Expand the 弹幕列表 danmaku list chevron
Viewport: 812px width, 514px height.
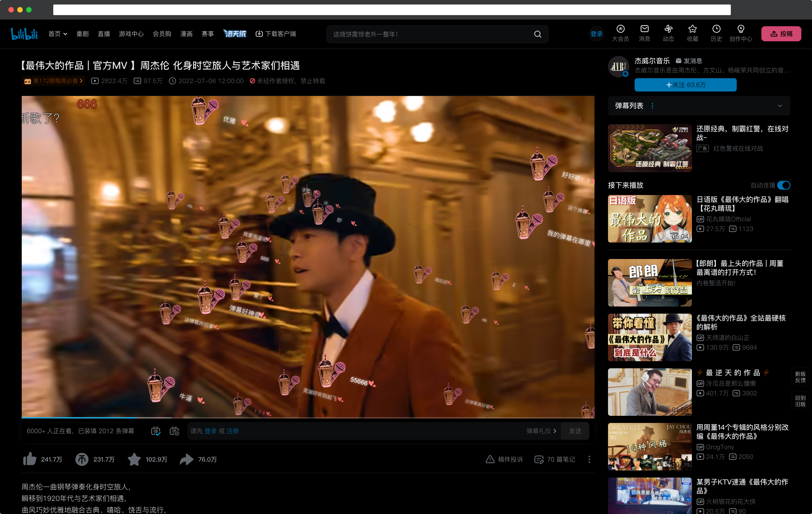(780, 106)
